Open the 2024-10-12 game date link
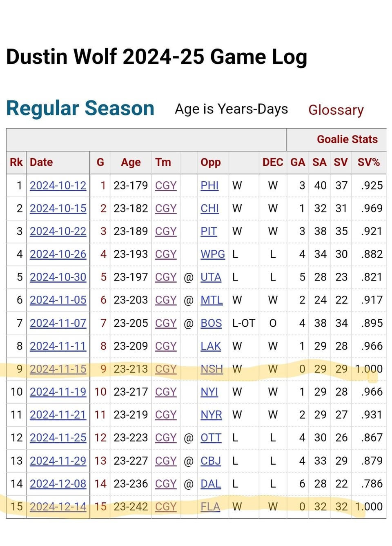The image size is (392, 546). click(x=58, y=185)
